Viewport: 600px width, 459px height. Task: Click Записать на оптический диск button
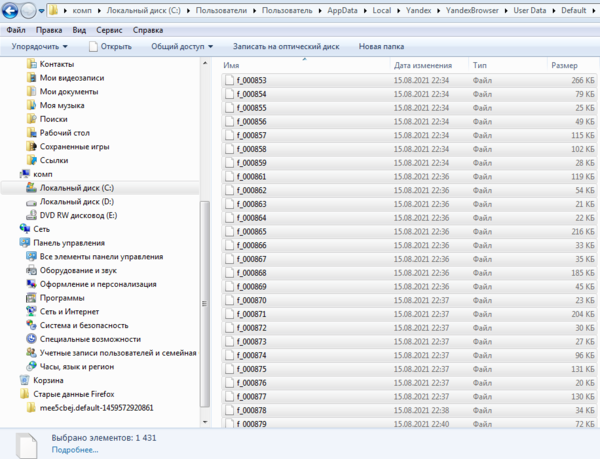pyautogui.click(x=287, y=46)
